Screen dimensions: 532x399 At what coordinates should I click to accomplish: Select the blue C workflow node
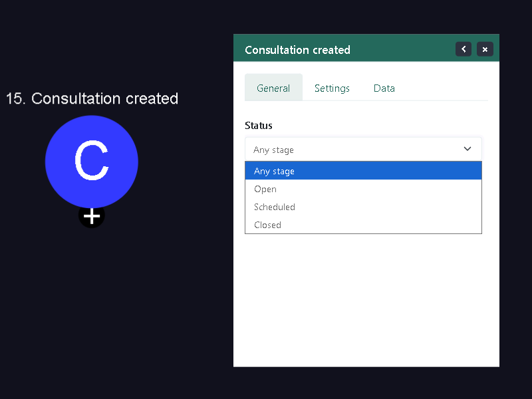click(x=92, y=162)
